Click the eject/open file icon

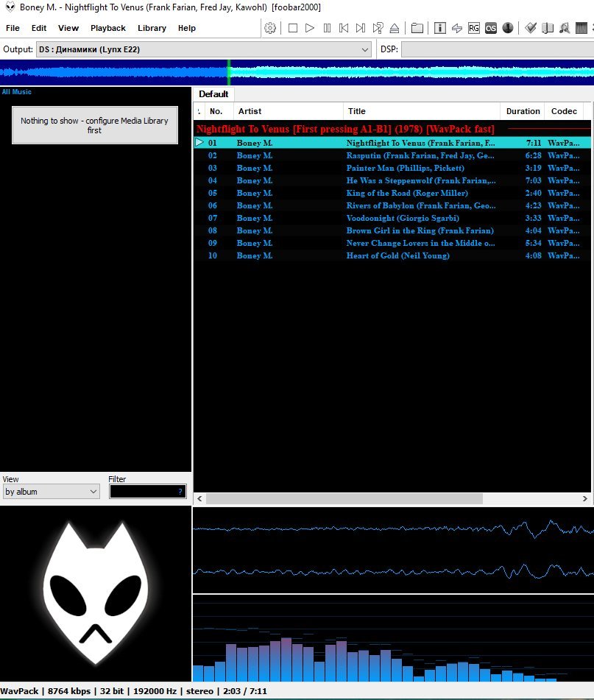[395, 28]
